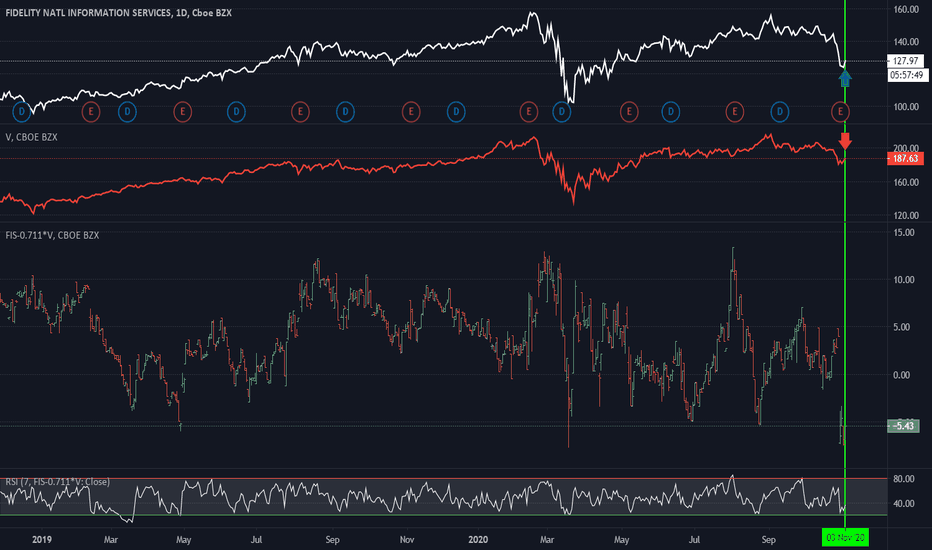Select the earnings marker above May 2020

(629, 111)
